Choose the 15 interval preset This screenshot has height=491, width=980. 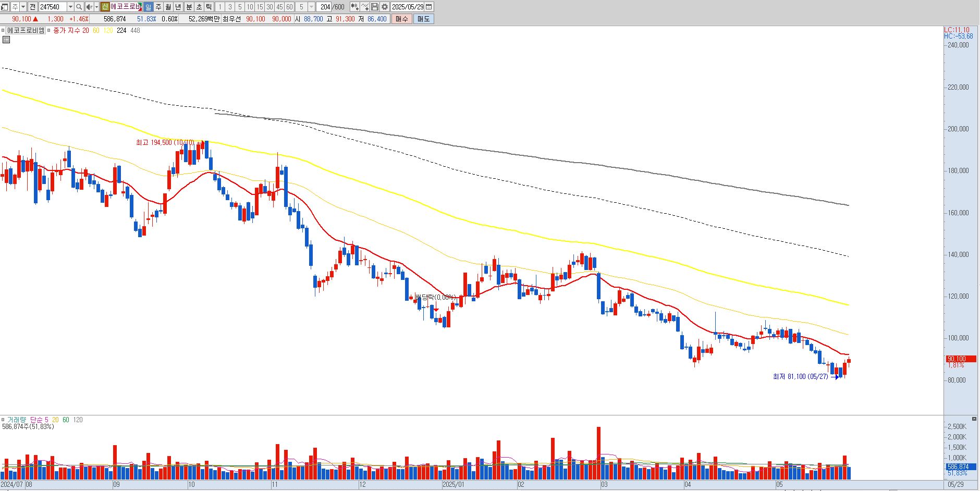pyautogui.click(x=260, y=7)
